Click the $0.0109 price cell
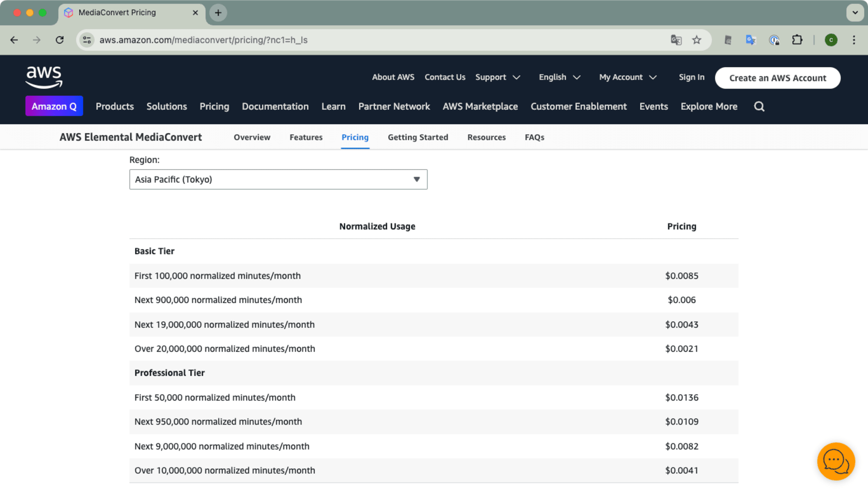The width and height of the screenshot is (868, 497). click(681, 422)
